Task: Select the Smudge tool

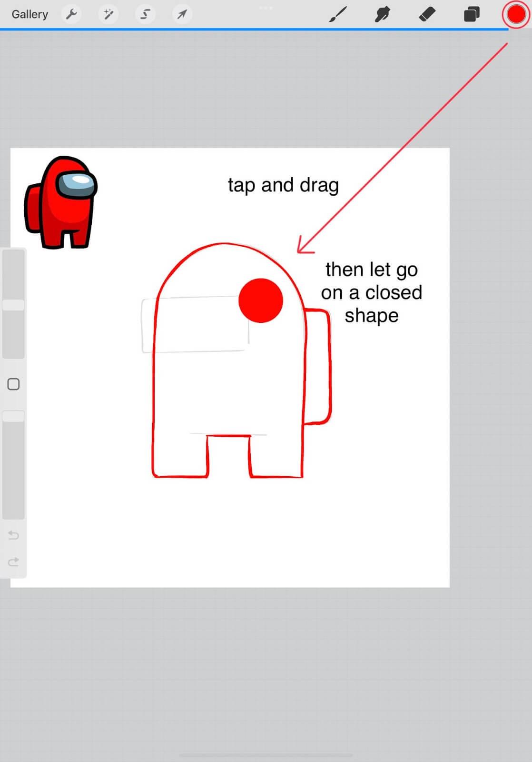Action: (x=382, y=14)
